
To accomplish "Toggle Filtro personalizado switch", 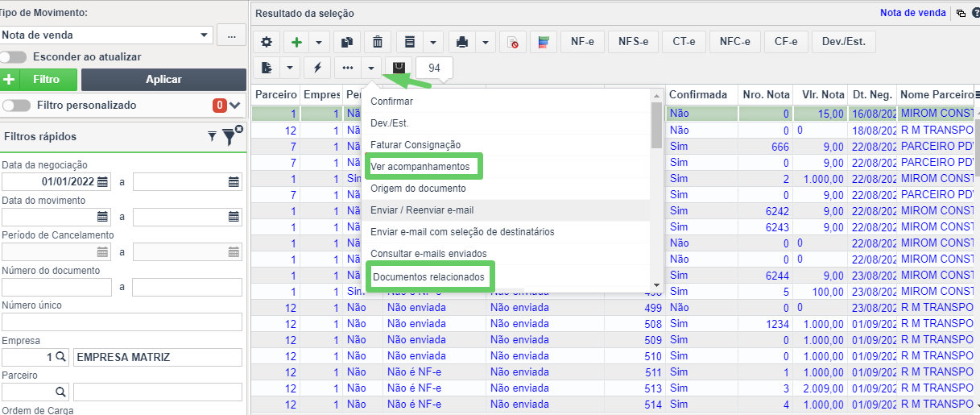I will pos(17,106).
